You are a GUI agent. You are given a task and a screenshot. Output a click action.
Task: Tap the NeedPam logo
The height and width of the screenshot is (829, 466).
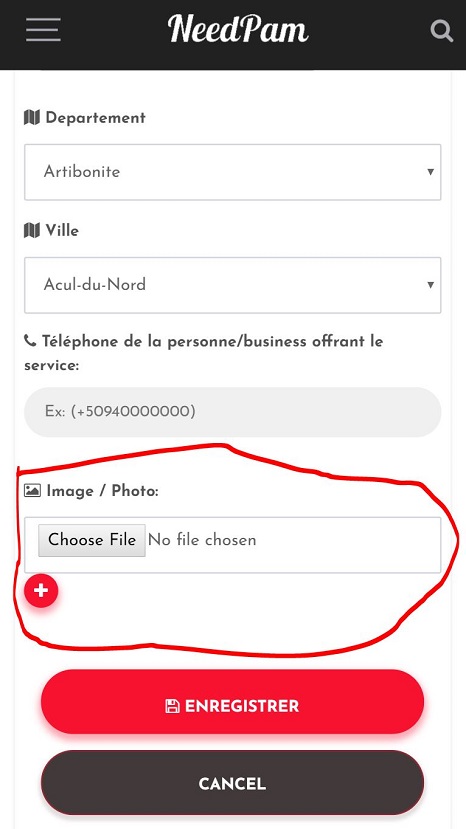click(238, 29)
